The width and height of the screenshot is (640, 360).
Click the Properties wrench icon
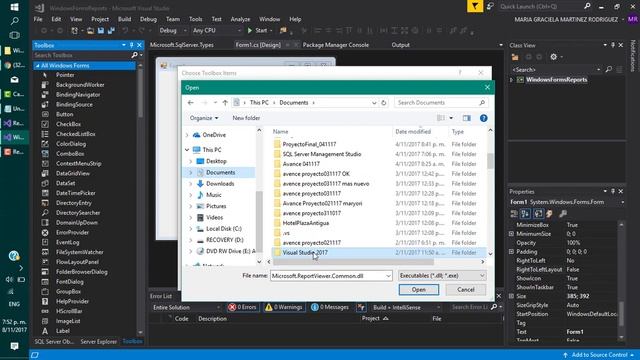(563, 213)
